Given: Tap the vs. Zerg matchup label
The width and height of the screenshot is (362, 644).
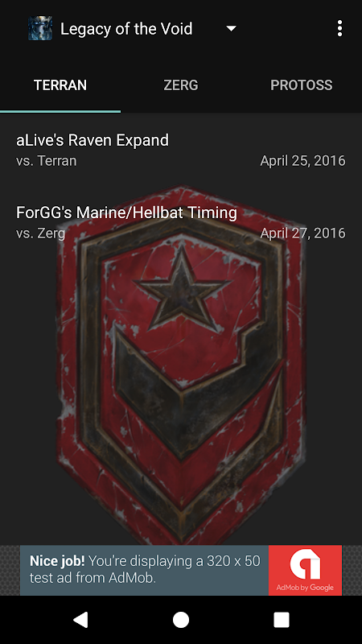Looking at the screenshot, I should (41, 233).
